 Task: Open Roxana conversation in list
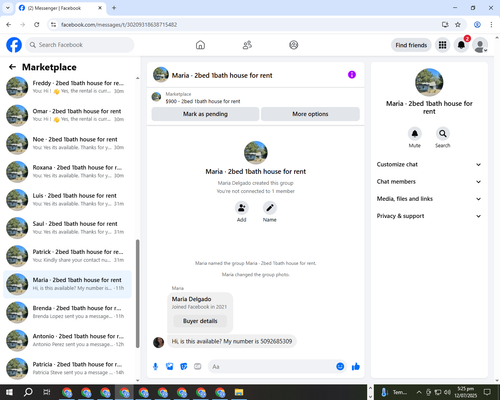(x=68, y=171)
